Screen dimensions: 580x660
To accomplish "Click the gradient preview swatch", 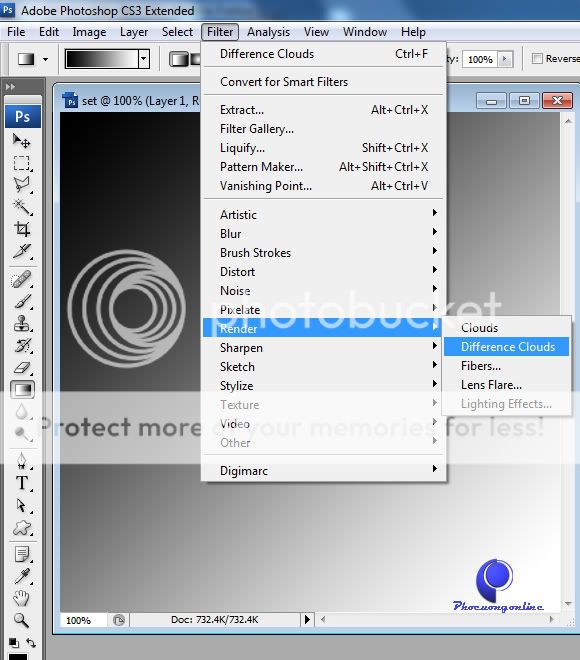I will coord(102,59).
